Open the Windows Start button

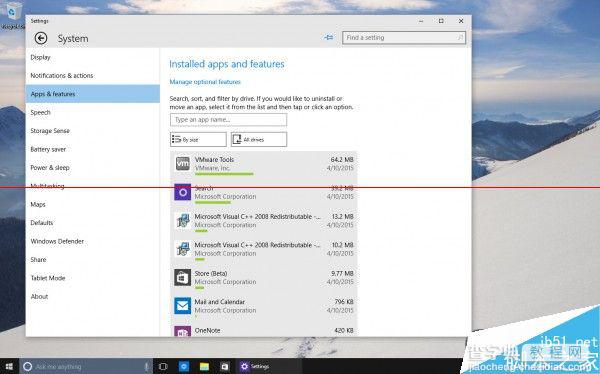click(9, 366)
